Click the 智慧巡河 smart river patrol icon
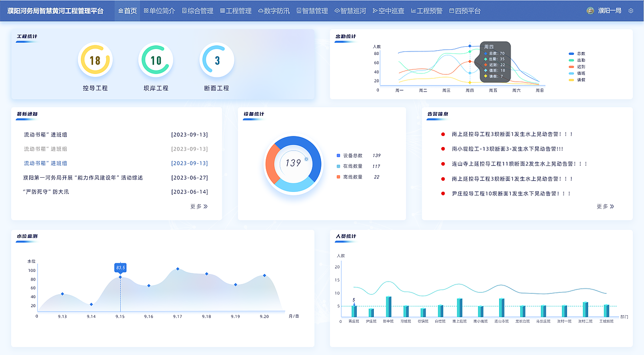 click(338, 10)
